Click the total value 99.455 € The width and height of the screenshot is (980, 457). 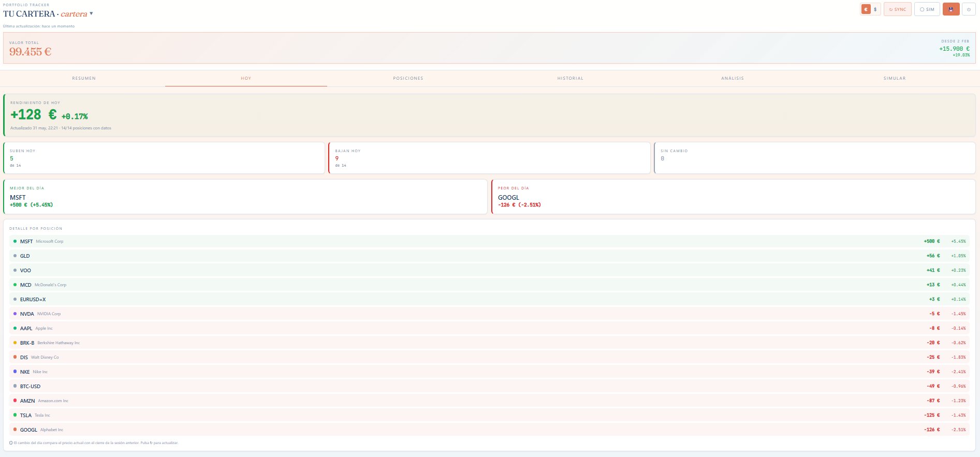coord(30,52)
